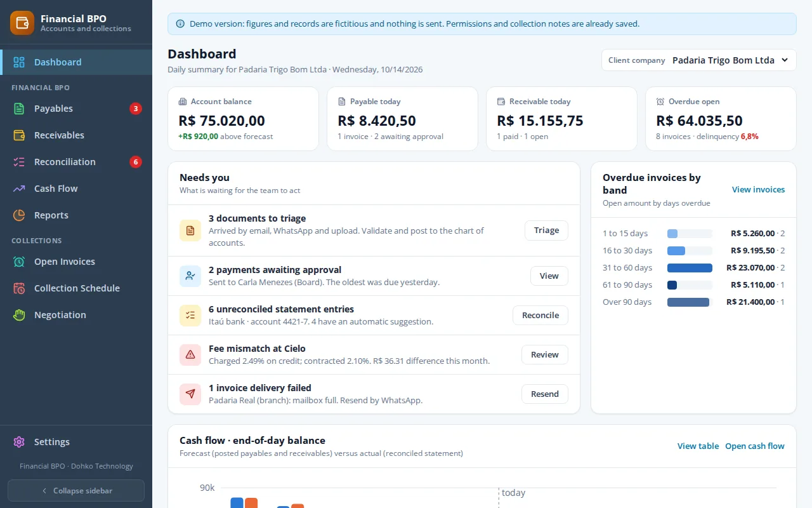Click the warning triangle icon for Cielo fee mismatch
The image size is (812, 508).
190,355
